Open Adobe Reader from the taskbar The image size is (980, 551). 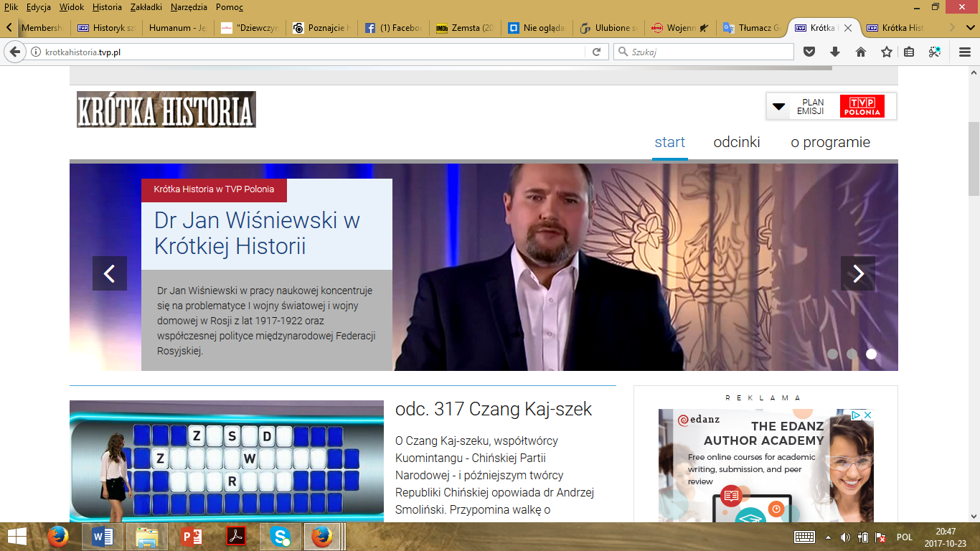(237, 537)
